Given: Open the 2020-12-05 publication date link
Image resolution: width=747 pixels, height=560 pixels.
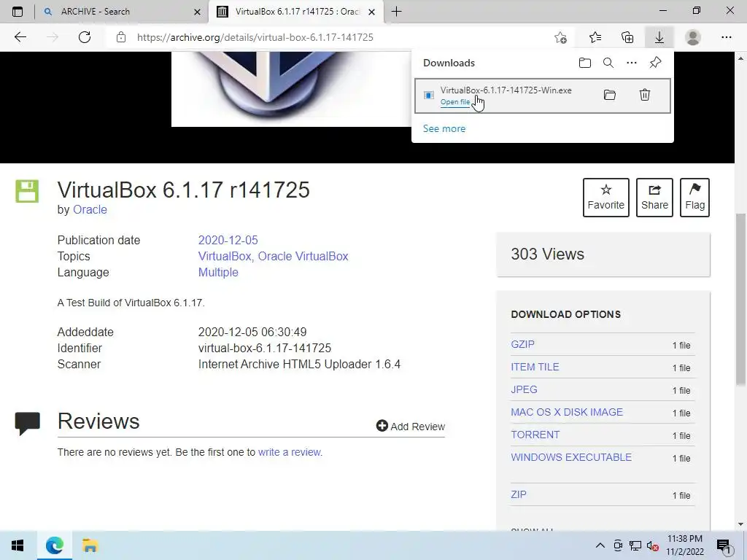Looking at the screenshot, I should coord(228,240).
